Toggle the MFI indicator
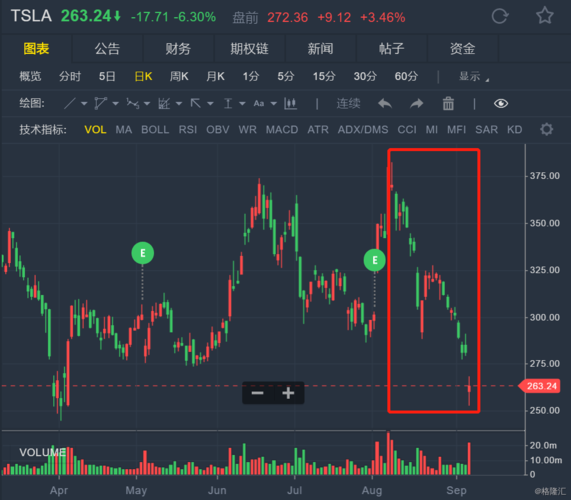 click(457, 130)
